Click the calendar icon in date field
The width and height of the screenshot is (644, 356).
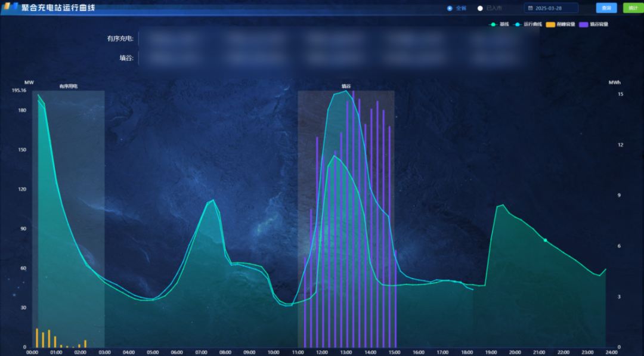530,8
